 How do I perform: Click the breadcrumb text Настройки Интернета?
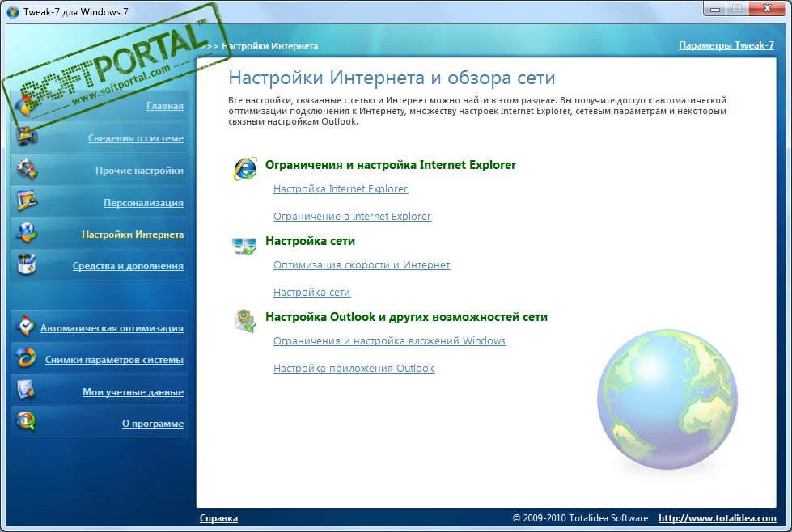[x=270, y=46]
